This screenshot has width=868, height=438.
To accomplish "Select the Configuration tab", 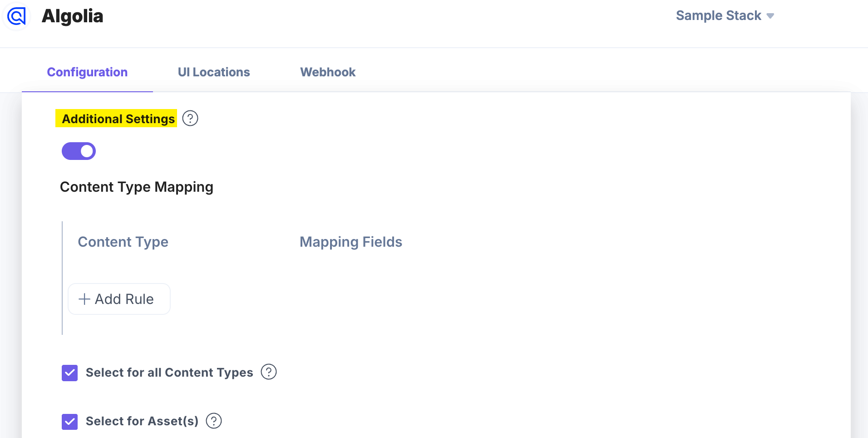I will coord(87,72).
